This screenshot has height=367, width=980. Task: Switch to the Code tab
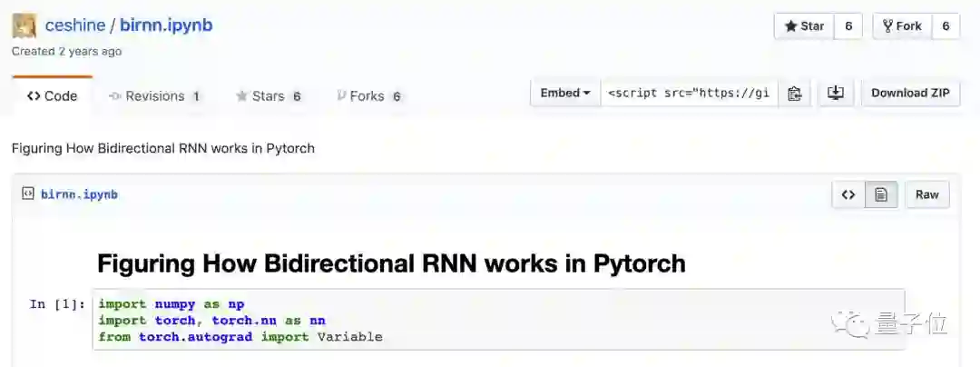(x=53, y=96)
